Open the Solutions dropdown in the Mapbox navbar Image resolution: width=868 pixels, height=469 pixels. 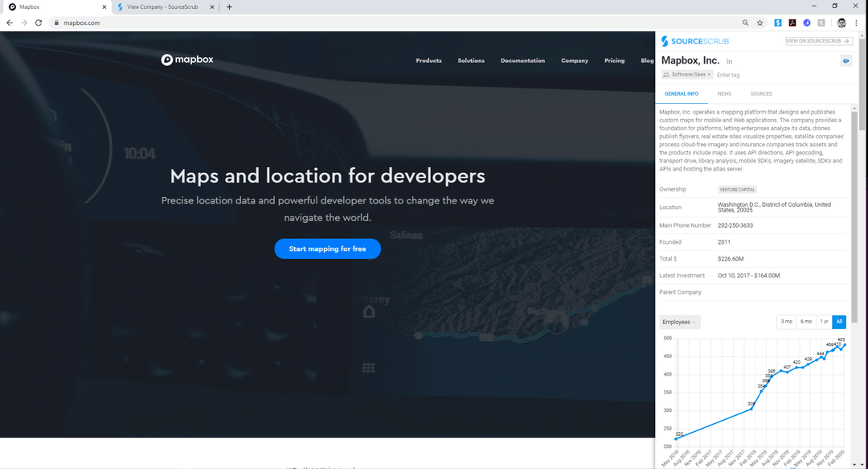(471, 60)
